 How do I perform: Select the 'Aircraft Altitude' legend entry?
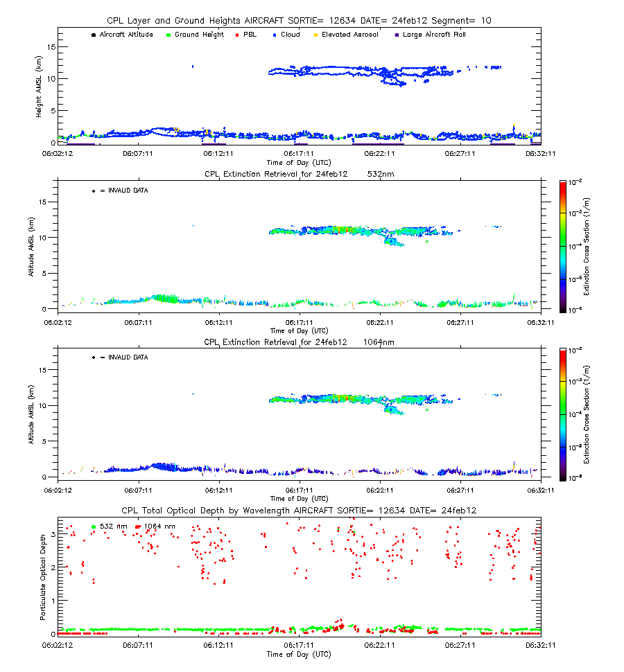pos(122,34)
